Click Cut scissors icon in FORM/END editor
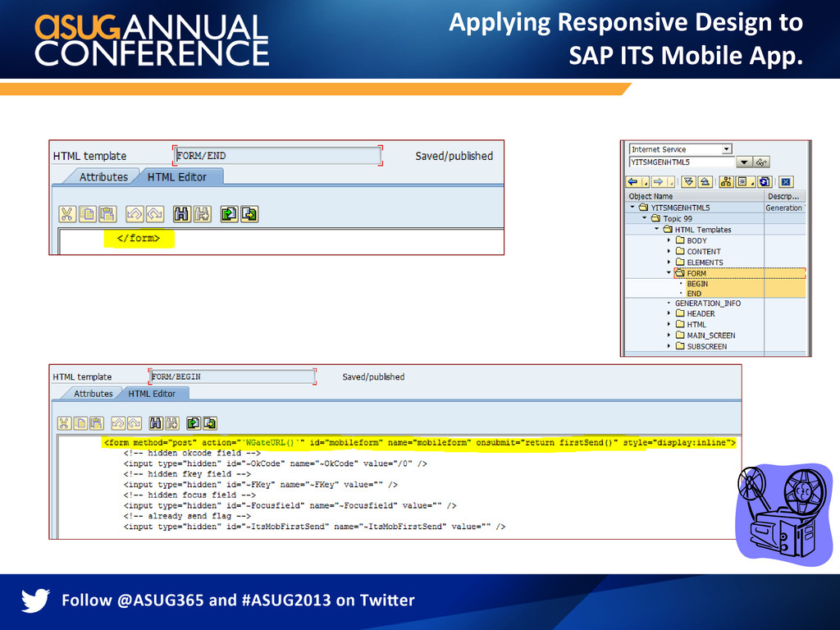 click(x=67, y=214)
